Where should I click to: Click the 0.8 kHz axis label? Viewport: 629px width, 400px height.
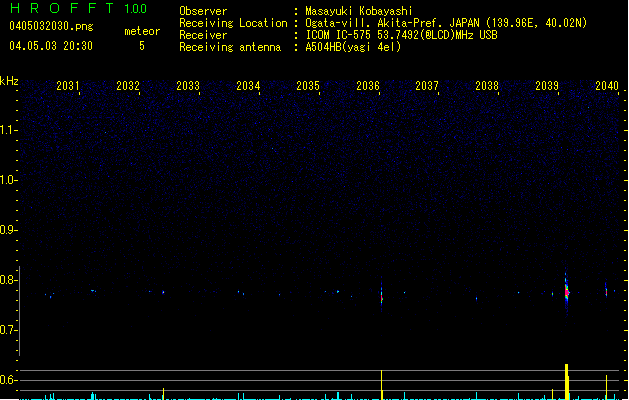coord(8,280)
